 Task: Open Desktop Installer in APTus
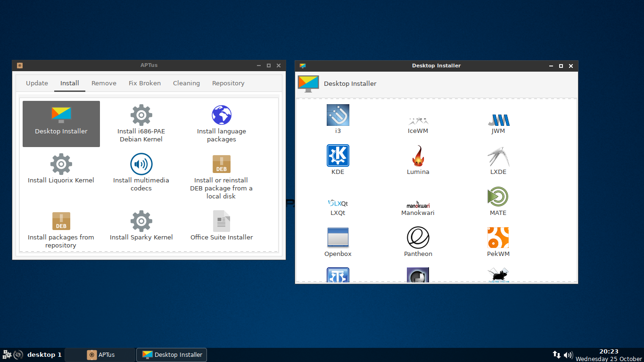click(61, 123)
